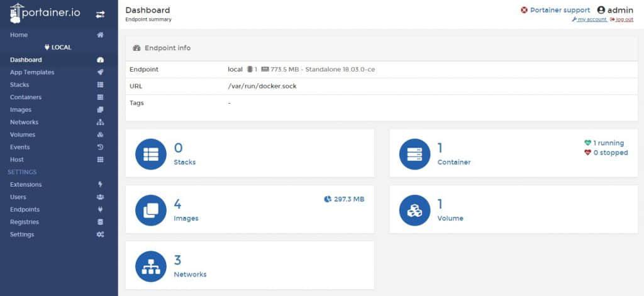Open the Stacks dashboard tile

250,153
